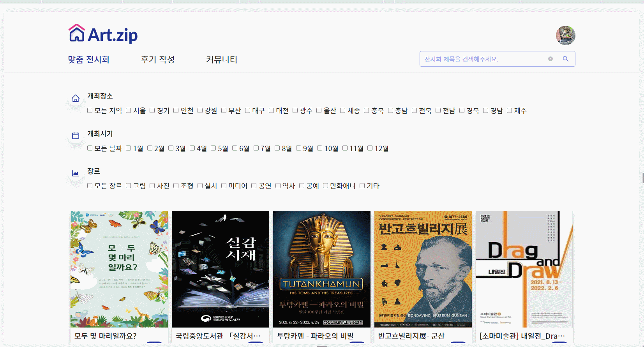Viewport: 644px width, 347px height.
Task: Clear the search field with the x icon
Action: click(550, 59)
